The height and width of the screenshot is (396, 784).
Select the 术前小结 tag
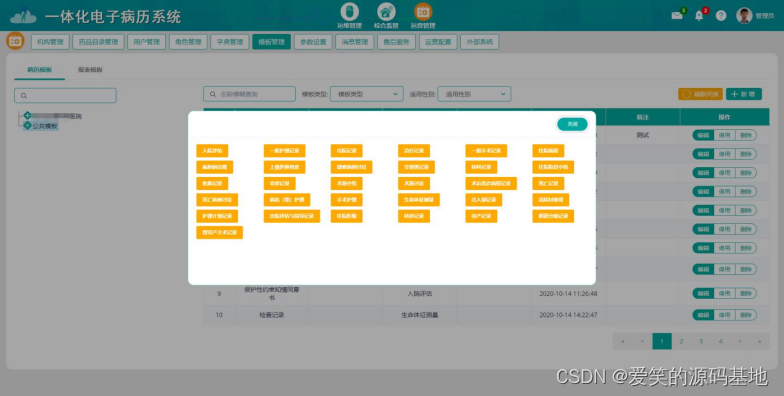click(x=346, y=184)
